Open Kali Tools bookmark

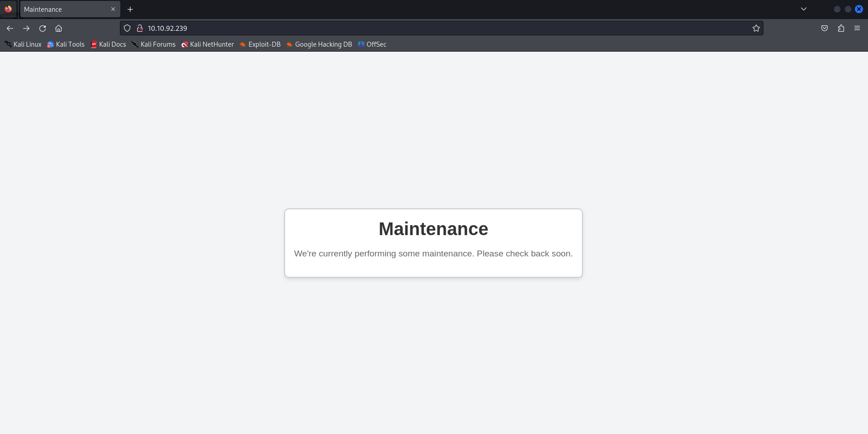tap(66, 44)
